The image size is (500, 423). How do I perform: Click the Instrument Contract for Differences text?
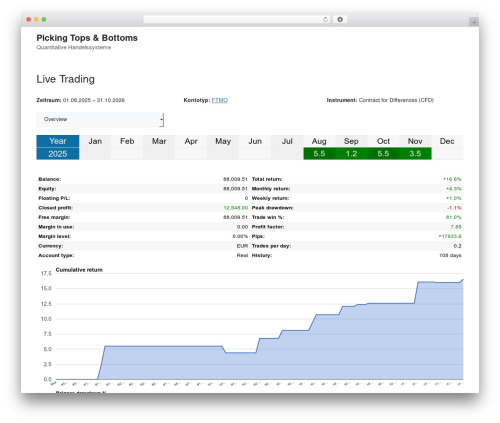(380, 100)
